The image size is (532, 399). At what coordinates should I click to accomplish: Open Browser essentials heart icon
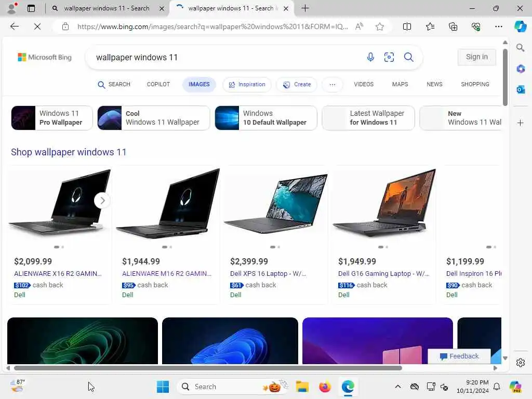(476, 26)
